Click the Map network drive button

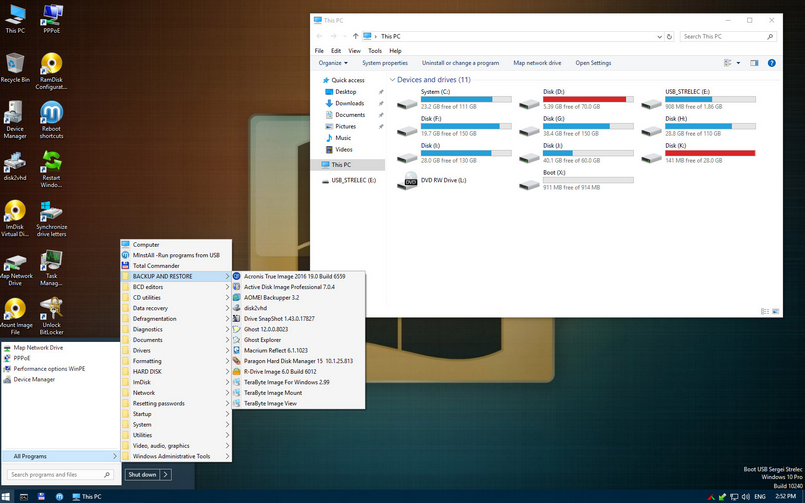click(537, 63)
